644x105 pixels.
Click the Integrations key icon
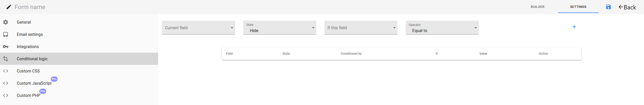tap(6, 47)
